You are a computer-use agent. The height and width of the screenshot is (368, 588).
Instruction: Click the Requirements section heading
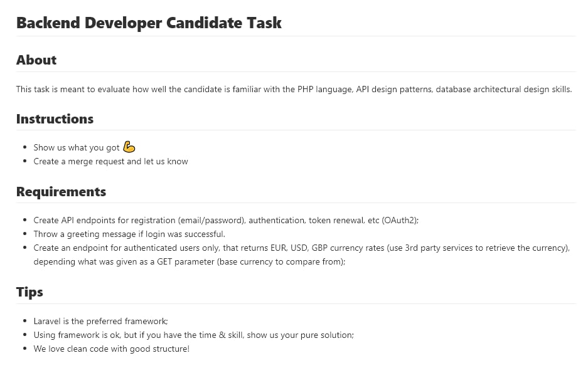tap(61, 191)
